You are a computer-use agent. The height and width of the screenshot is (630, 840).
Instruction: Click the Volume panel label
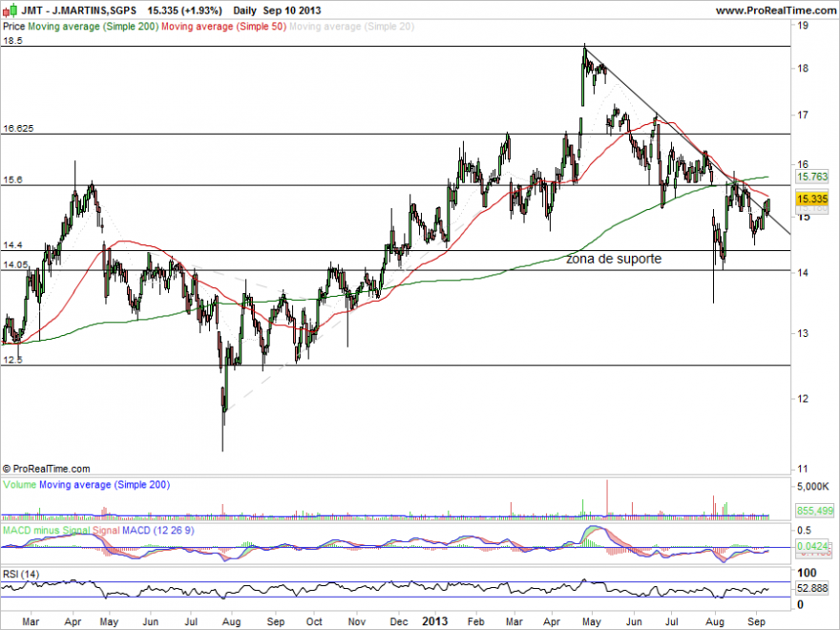pos(20,485)
